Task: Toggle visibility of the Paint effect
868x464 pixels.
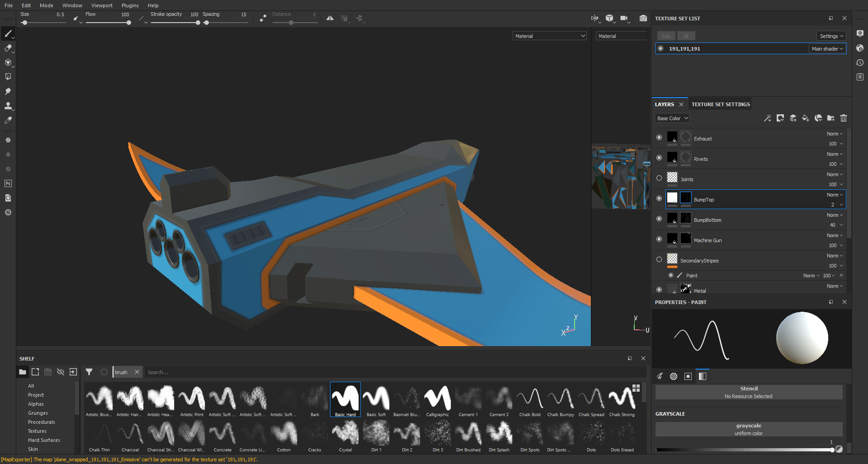Action: [671, 275]
